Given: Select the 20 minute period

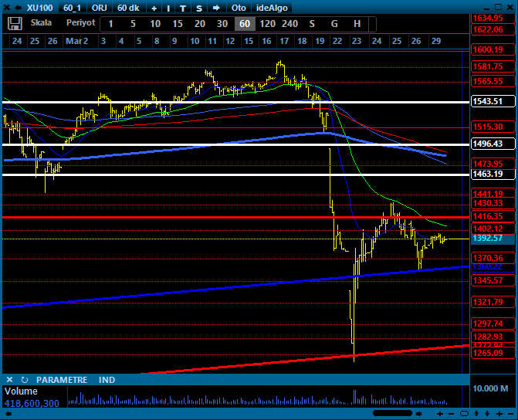Looking at the screenshot, I should tap(200, 24).
